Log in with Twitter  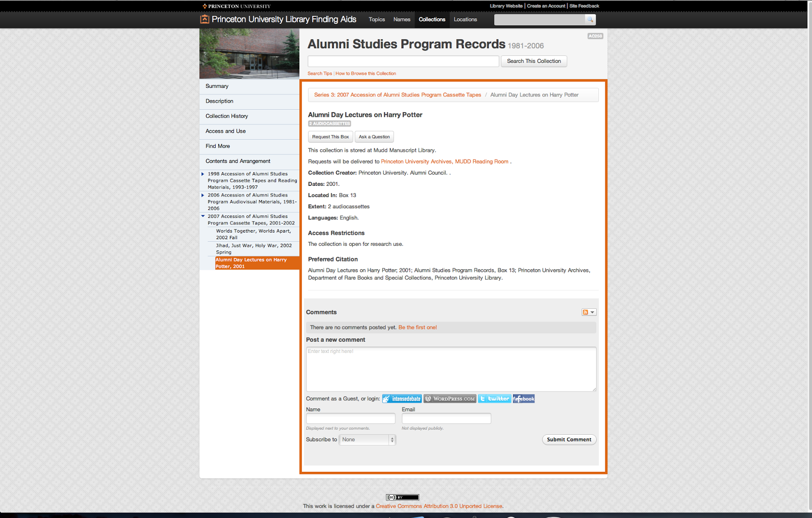(494, 399)
